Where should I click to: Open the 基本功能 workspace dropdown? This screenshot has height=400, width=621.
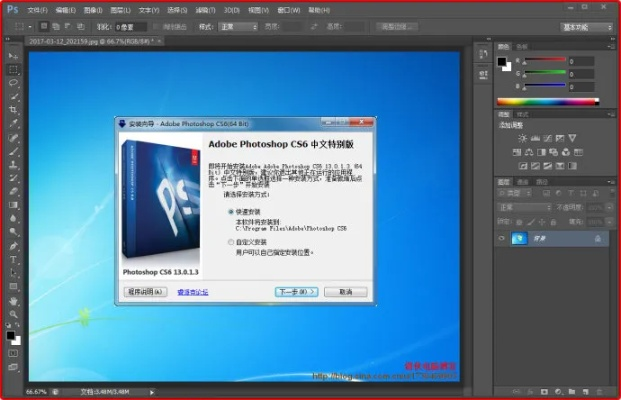pos(587,27)
